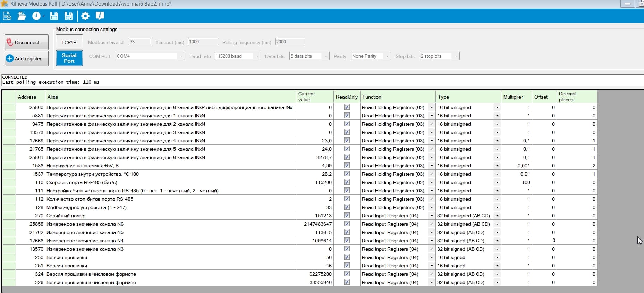The height and width of the screenshot is (293, 644).
Task: Open Function dropdown for address 9475
Action: [x=432, y=124]
